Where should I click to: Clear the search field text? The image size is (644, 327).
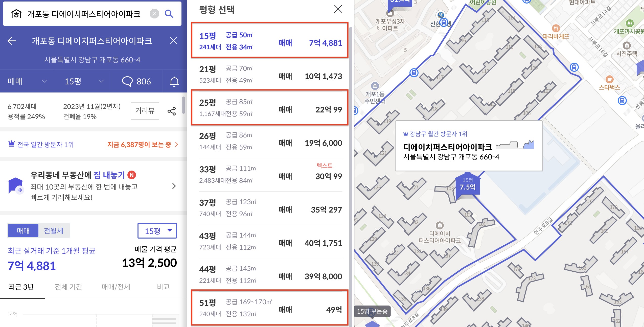pyautogui.click(x=154, y=14)
